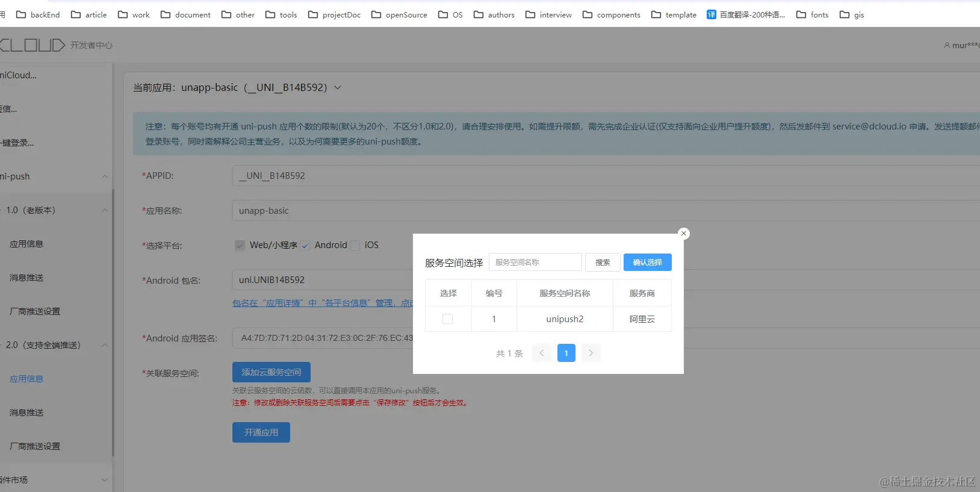The width and height of the screenshot is (980, 492).
Task: Open 厂商推送设置 under 2.0 section
Action: (35, 446)
